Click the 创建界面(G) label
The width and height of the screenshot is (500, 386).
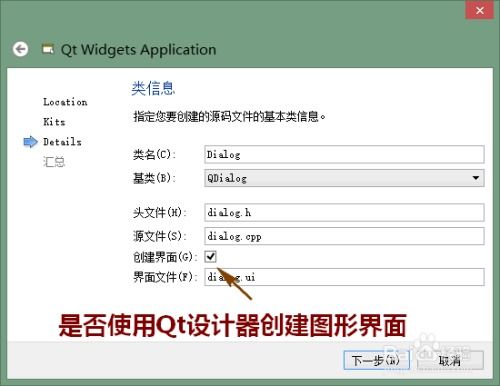click(165, 257)
